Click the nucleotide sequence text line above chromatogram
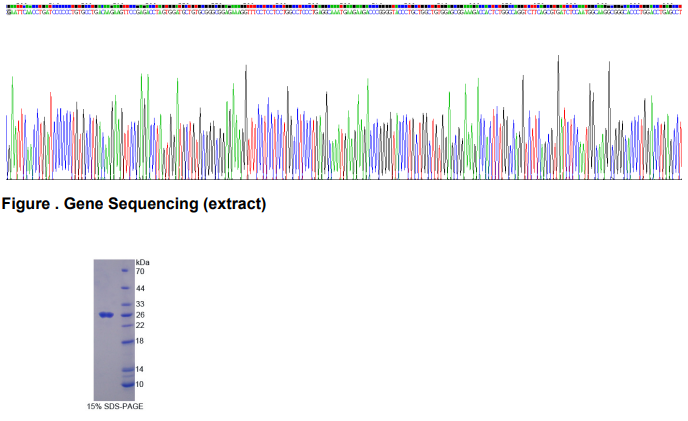 click(x=344, y=12)
